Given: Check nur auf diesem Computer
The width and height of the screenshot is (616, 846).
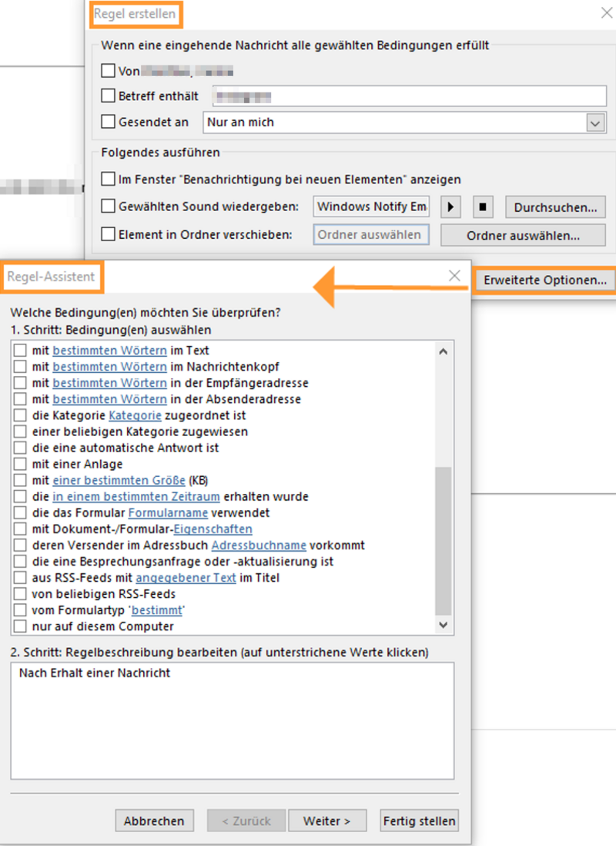Looking at the screenshot, I should [20, 626].
